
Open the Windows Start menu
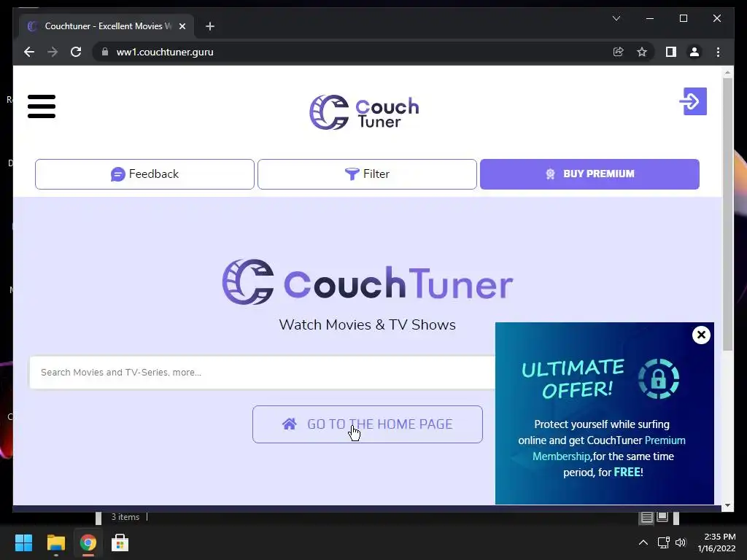coord(23,542)
